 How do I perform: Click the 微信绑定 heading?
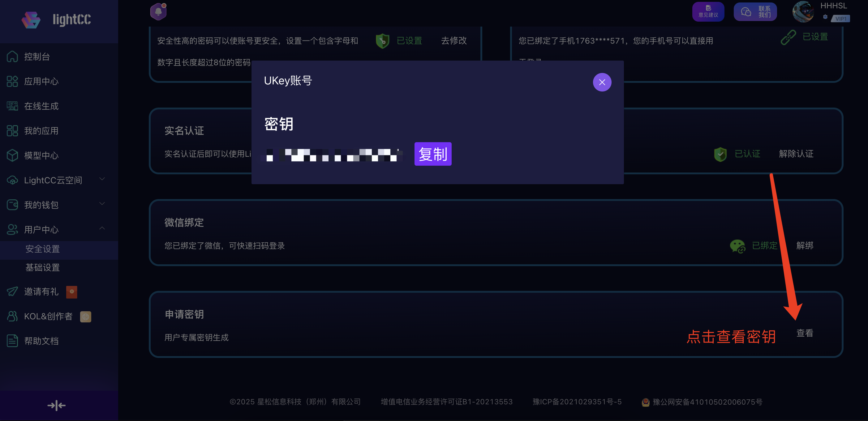[x=184, y=222]
